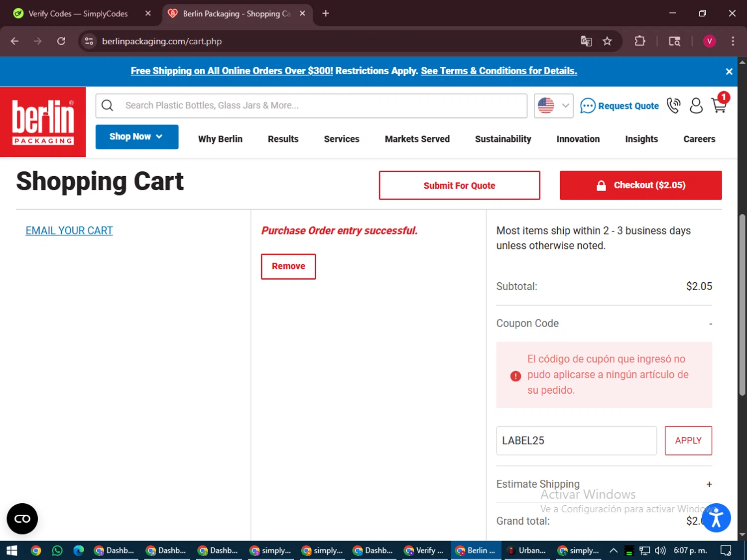Click the phone contact icon
The width and height of the screenshot is (747, 560).
coord(673,106)
